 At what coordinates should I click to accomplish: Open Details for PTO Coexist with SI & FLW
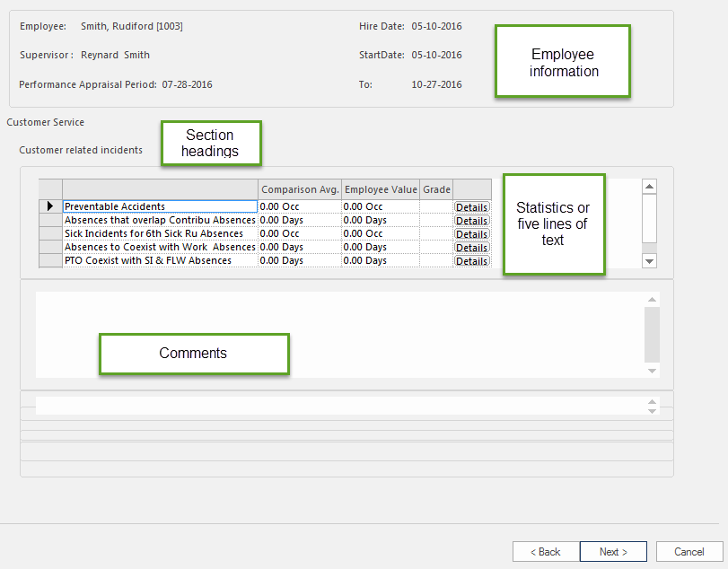[x=471, y=261]
